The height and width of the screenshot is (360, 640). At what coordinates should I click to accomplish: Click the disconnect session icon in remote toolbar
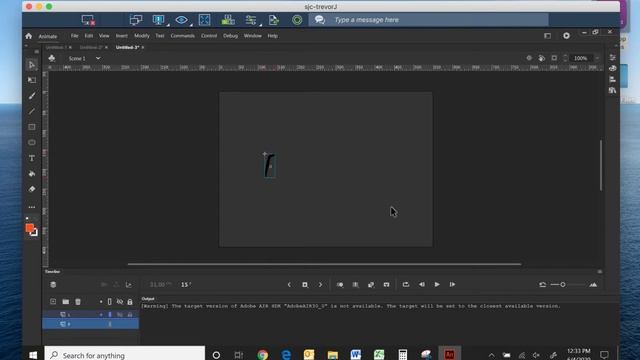(88, 20)
